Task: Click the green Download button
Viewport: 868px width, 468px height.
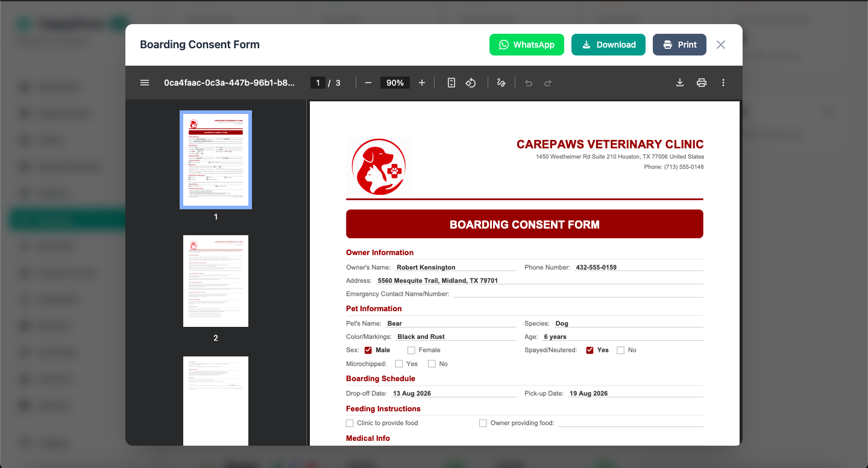Action: coord(608,45)
